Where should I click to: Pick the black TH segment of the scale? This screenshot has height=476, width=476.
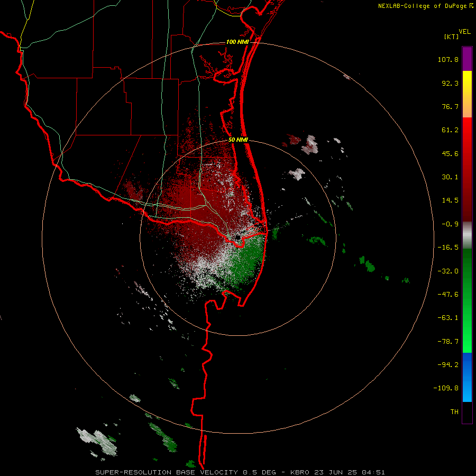click(467, 413)
